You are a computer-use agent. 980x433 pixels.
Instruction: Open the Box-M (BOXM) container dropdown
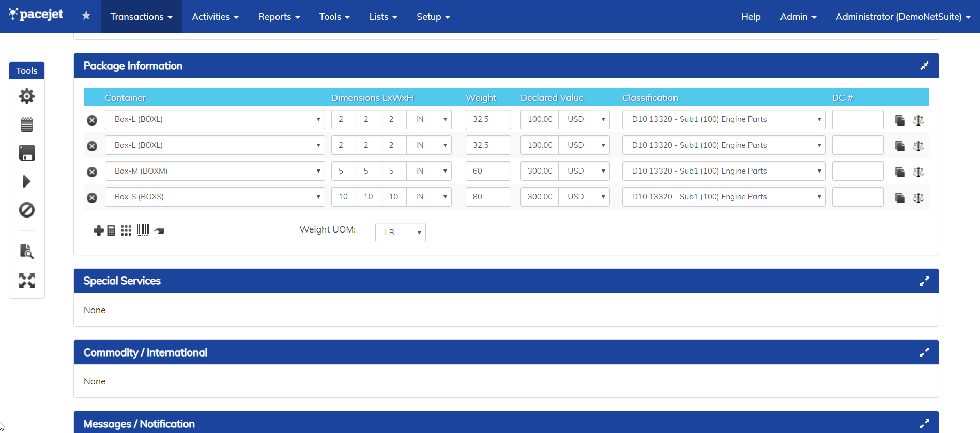pos(215,171)
